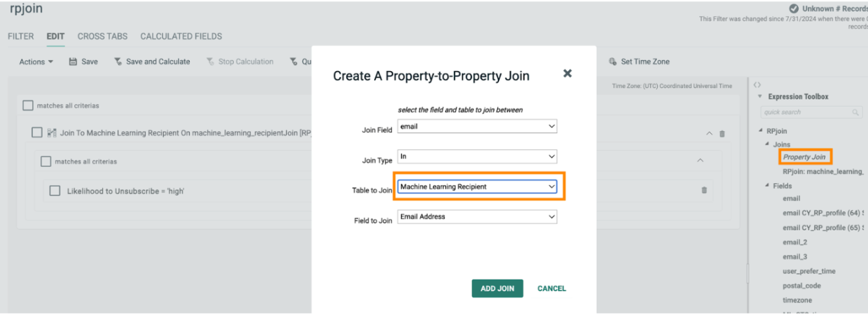The height and width of the screenshot is (315, 868).
Task: Switch to the Cross Tabs tab
Action: [x=102, y=36]
